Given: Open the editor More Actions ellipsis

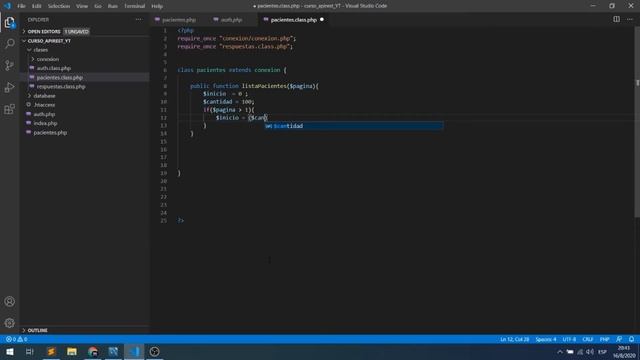Looking at the screenshot, I should coord(630,19).
